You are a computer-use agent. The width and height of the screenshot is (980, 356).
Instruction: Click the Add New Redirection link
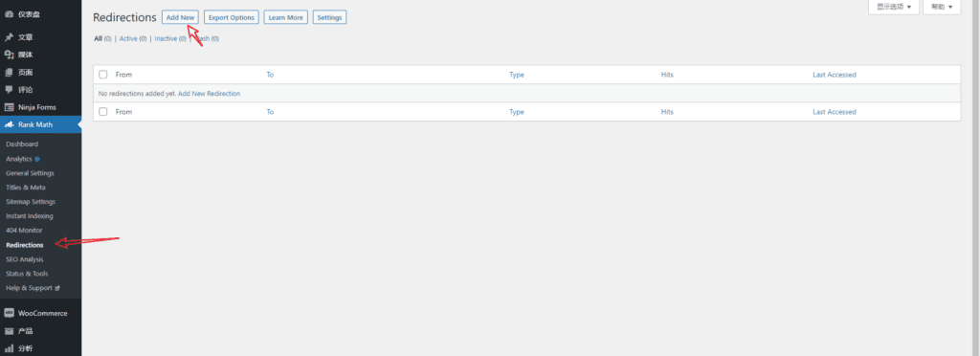click(x=210, y=93)
